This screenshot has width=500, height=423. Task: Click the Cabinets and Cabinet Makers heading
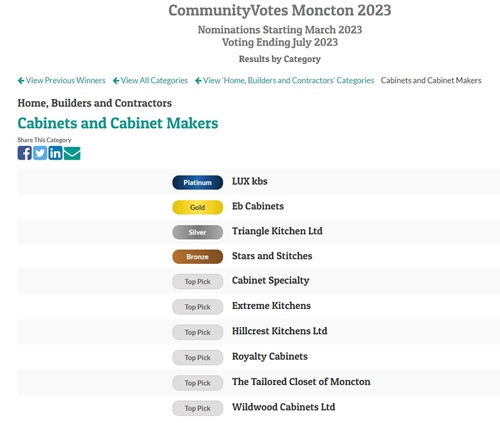[x=118, y=123]
